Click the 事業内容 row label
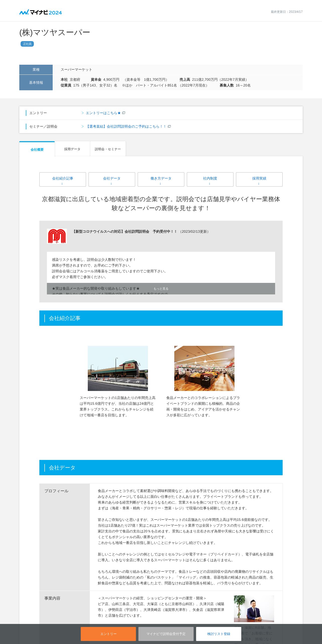The image size is (322, 644). pos(52,598)
